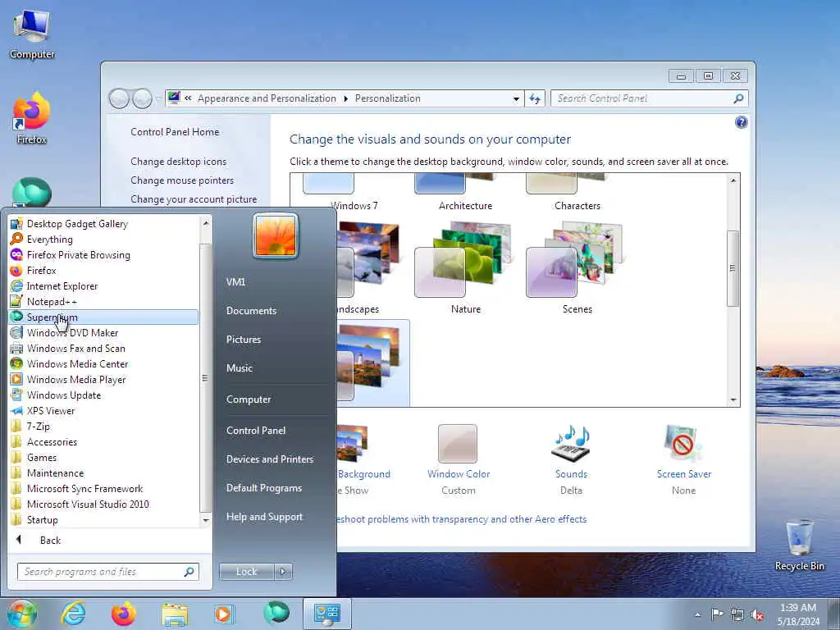Click the help icon in Control Panel
The height and width of the screenshot is (630, 840).
[x=741, y=123]
